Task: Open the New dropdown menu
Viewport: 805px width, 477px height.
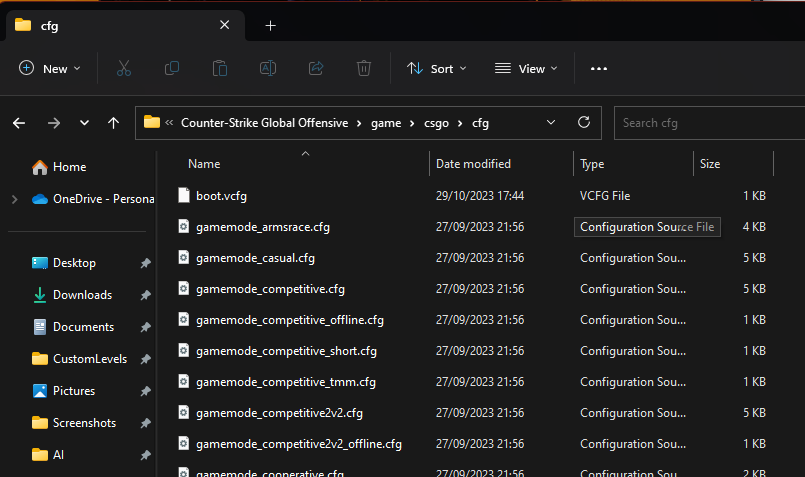Action: (50, 68)
